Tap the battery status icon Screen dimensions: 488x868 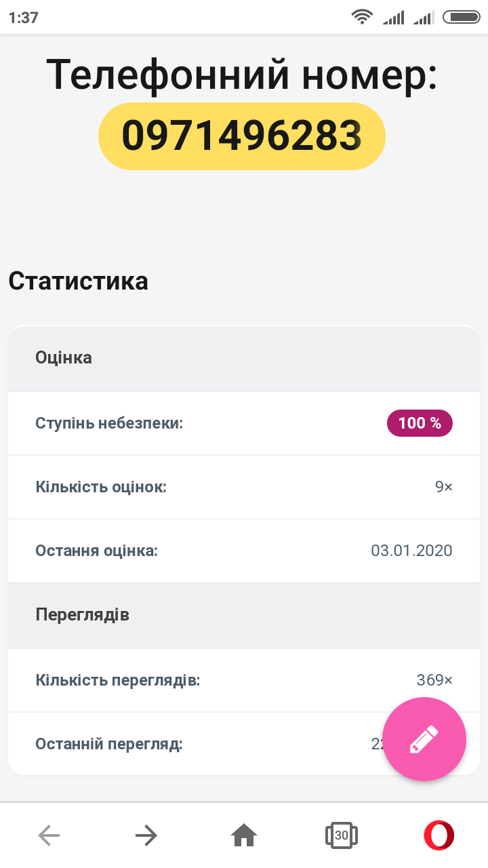pos(461,17)
